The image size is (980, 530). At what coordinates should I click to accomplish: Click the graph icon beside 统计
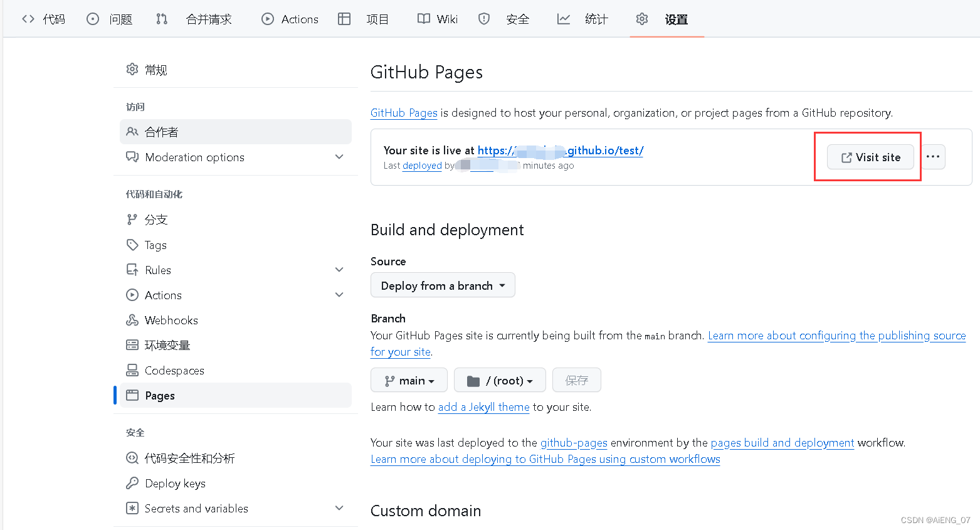click(x=564, y=19)
